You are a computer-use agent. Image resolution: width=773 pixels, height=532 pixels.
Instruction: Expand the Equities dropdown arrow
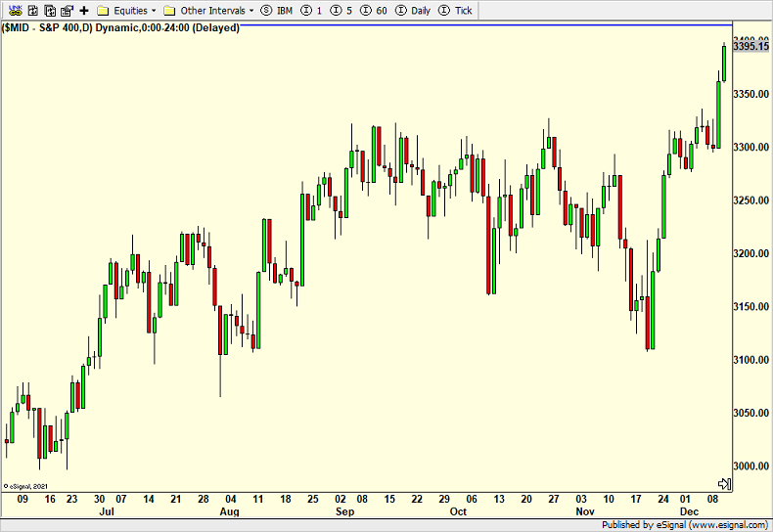pyautogui.click(x=154, y=10)
